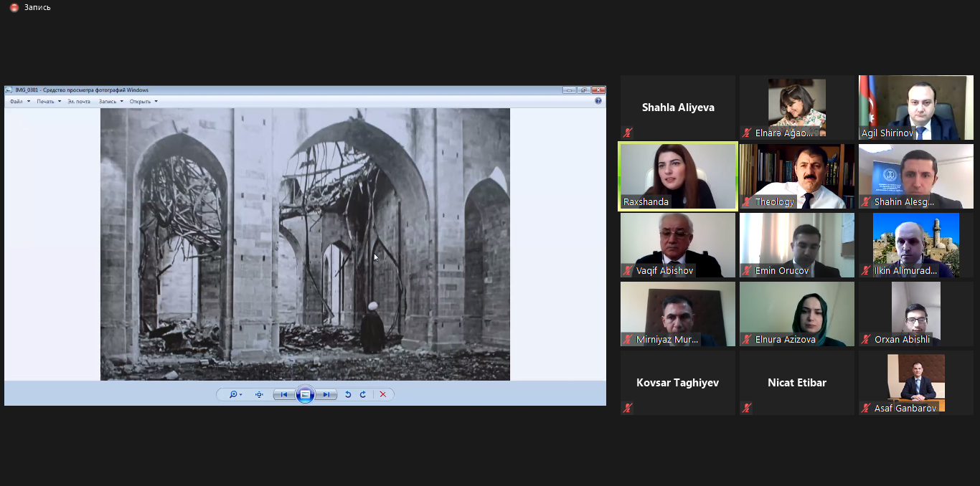Delete the photo with the red X
980x486 pixels.
(x=383, y=394)
